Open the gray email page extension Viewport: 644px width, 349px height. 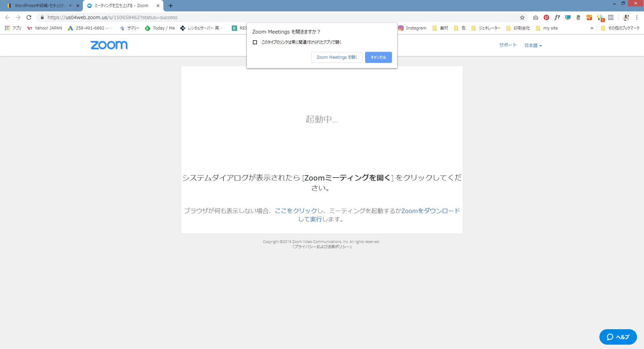pyautogui.click(x=579, y=17)
